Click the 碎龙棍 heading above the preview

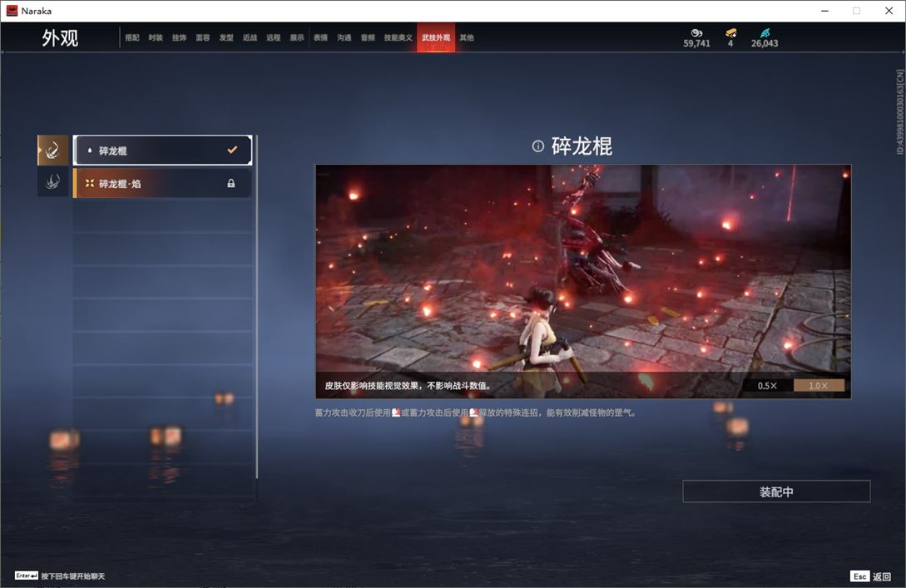coord(582,146)
